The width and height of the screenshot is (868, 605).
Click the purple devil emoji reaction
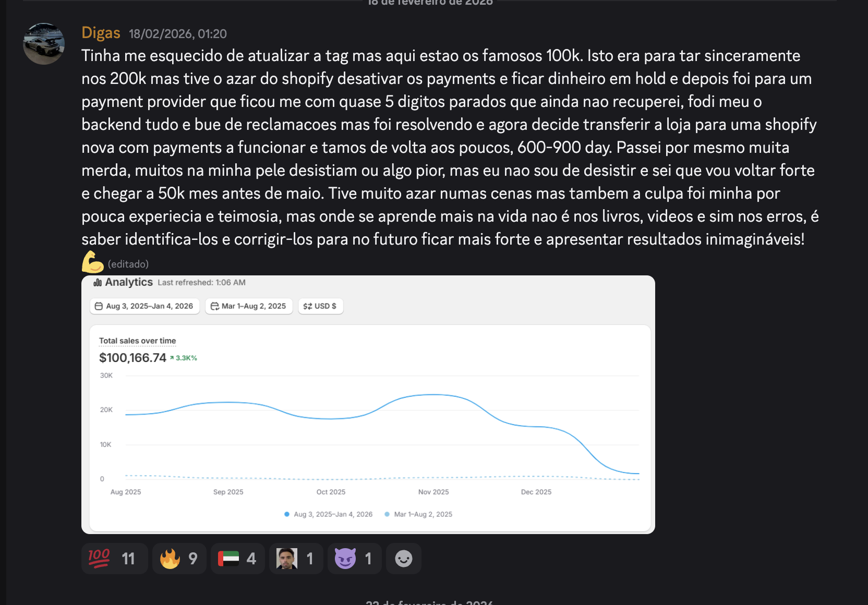(354, 559)
